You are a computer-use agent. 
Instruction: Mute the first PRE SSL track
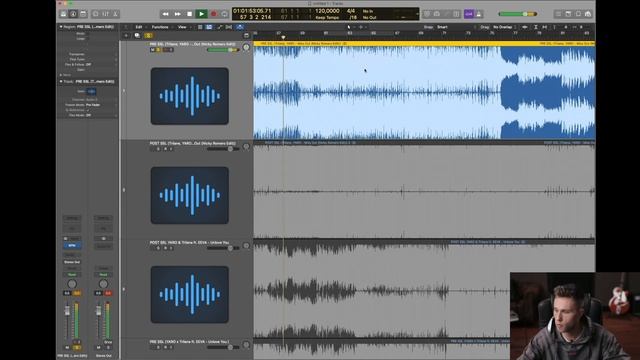click(x=153, y=50)
